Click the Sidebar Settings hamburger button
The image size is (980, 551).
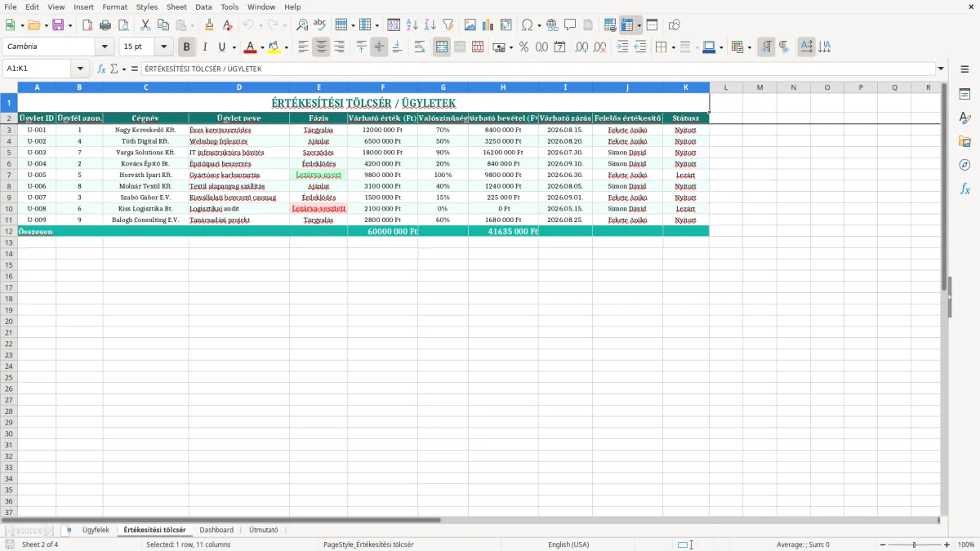(x=964, y=69)
